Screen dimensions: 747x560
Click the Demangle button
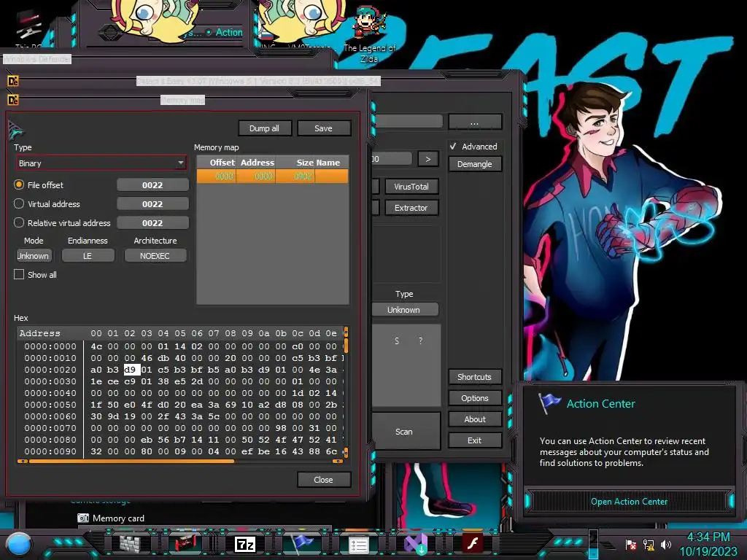[x=474, y=164]
